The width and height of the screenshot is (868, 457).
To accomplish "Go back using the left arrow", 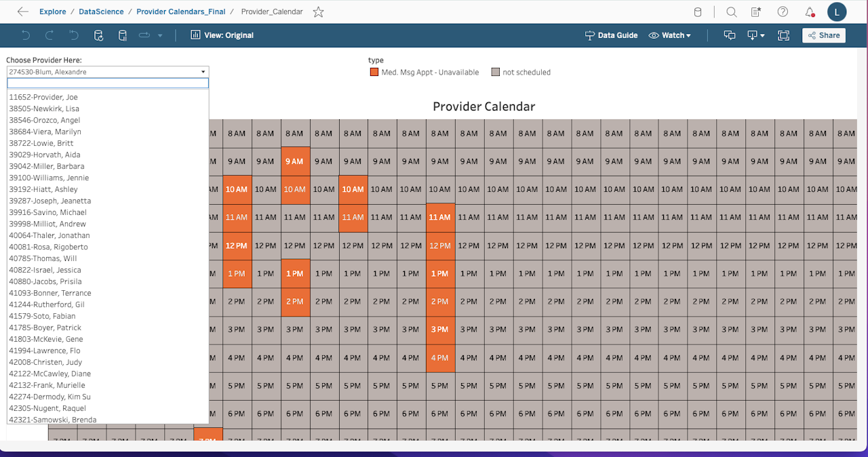I will click(x=23, y=12).
